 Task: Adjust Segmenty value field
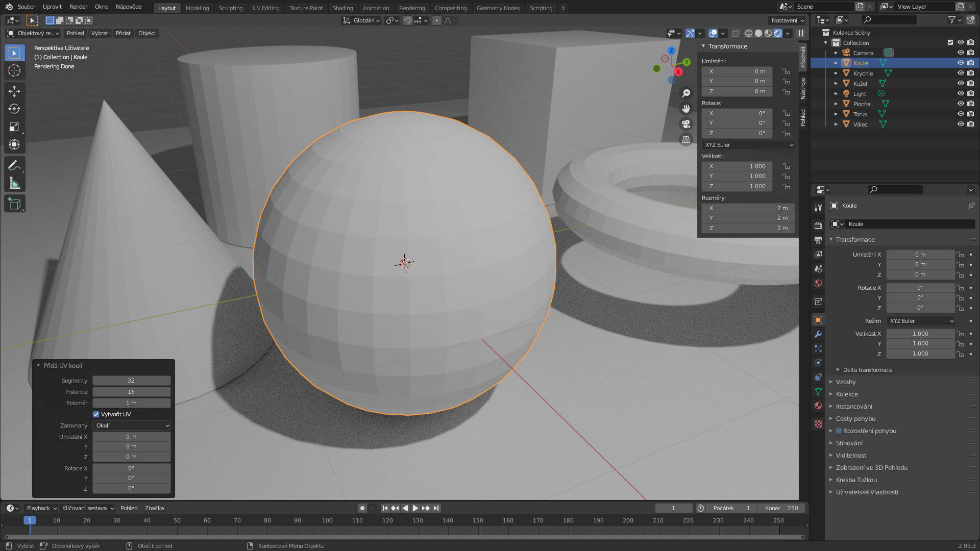point(132,381)
